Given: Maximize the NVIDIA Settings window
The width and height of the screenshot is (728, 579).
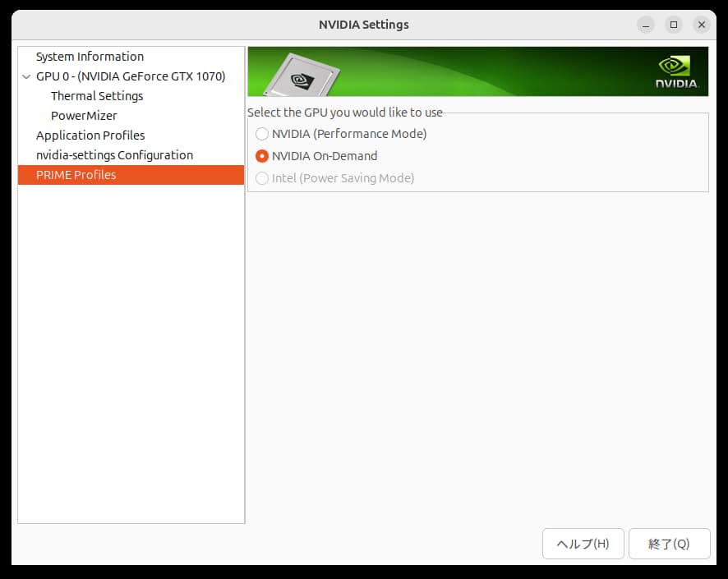Looking at the screenshot, I should [x=674, y=25].
